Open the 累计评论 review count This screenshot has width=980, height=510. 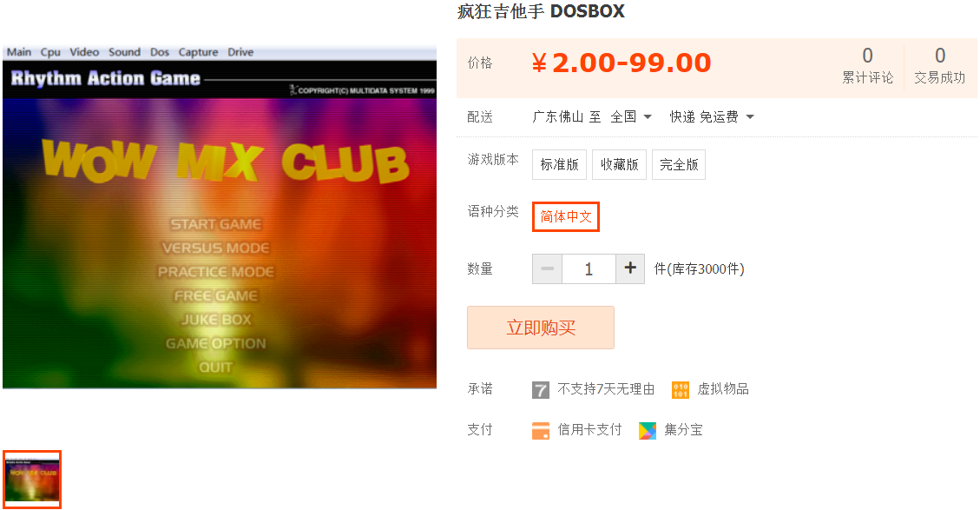pos(867,66)
